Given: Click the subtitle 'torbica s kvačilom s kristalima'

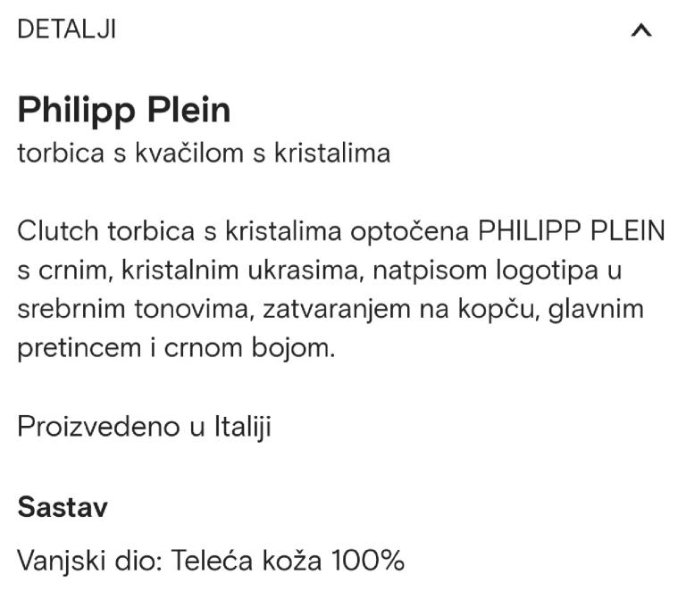Looking at the screenshot, I should (204, 153).
